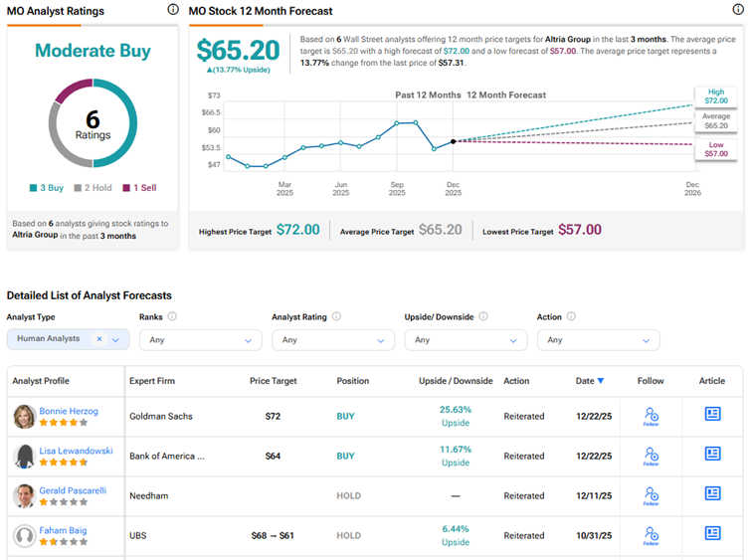Open Bonnie Herzog's analyst profile link
This screenshot has height=560, width=748.
68,411
